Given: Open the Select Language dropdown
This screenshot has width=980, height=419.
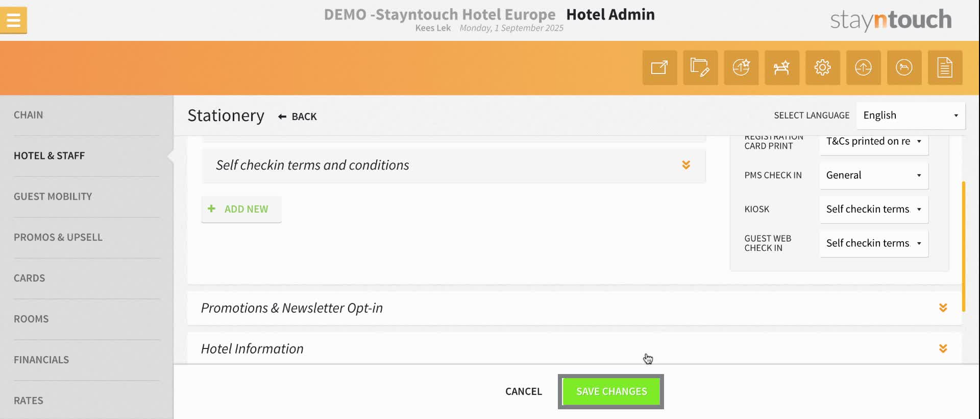Looking at the screenshot, I should (911, 115).
